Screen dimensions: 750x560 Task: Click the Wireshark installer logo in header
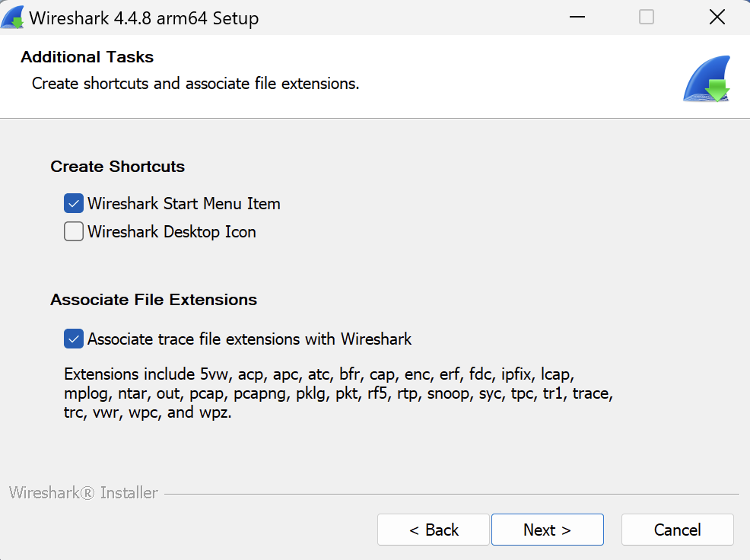706,79
